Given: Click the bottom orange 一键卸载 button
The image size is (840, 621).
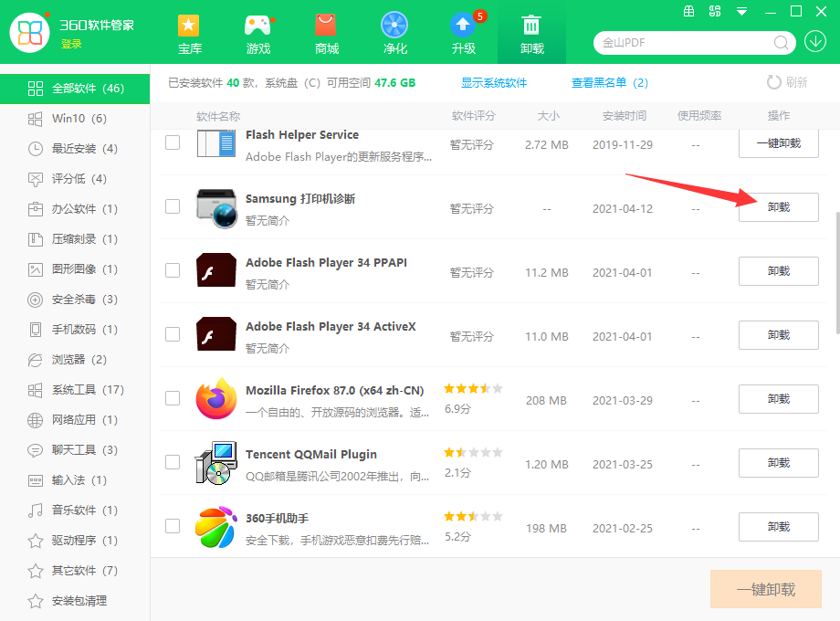Looking at the screenshot, I should [x=765, y=589].
